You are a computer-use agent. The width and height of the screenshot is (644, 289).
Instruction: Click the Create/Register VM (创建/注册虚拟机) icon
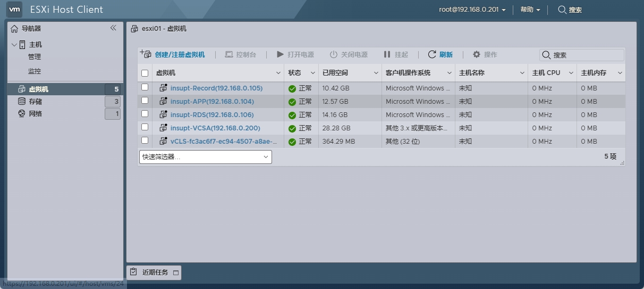coord(145,54)
